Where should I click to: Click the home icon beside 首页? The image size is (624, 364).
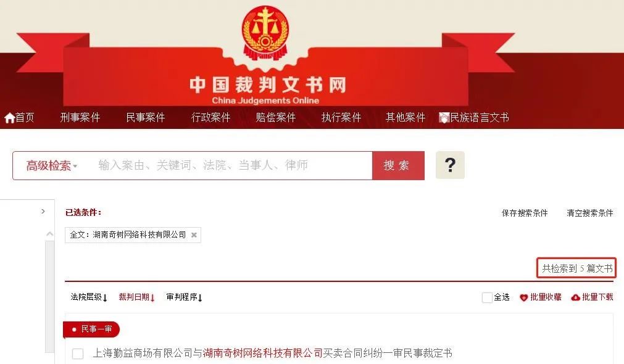[x=9, y=118]
